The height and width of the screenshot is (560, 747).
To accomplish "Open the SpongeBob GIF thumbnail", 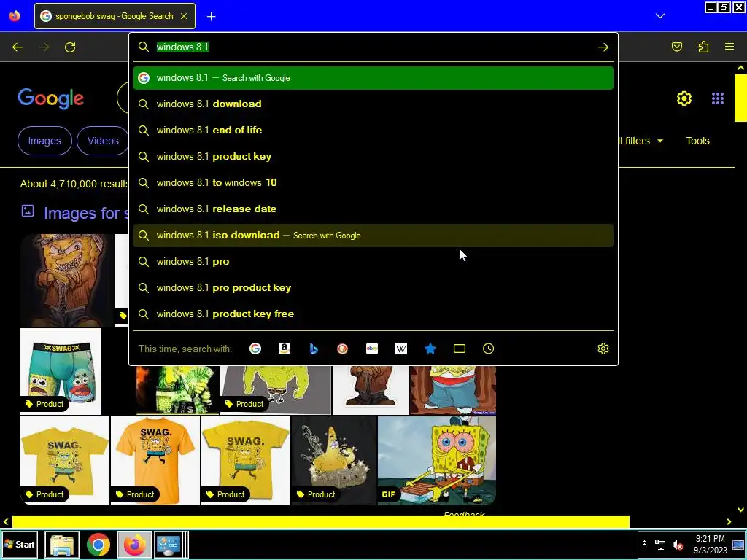I will (437, 461).
